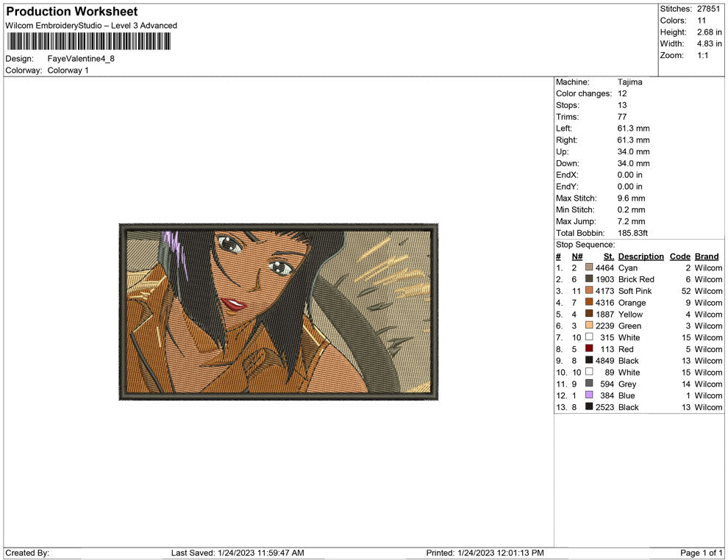Click the Red color swatch in stop 8
This screenshot has width=728, height=560.
click(589, 348)
